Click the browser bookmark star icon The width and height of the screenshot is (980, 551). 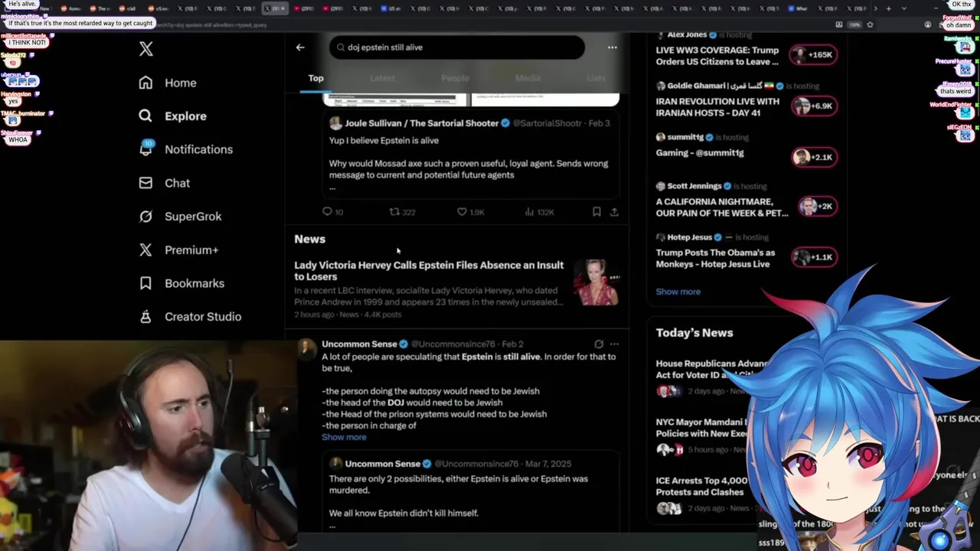870,24
